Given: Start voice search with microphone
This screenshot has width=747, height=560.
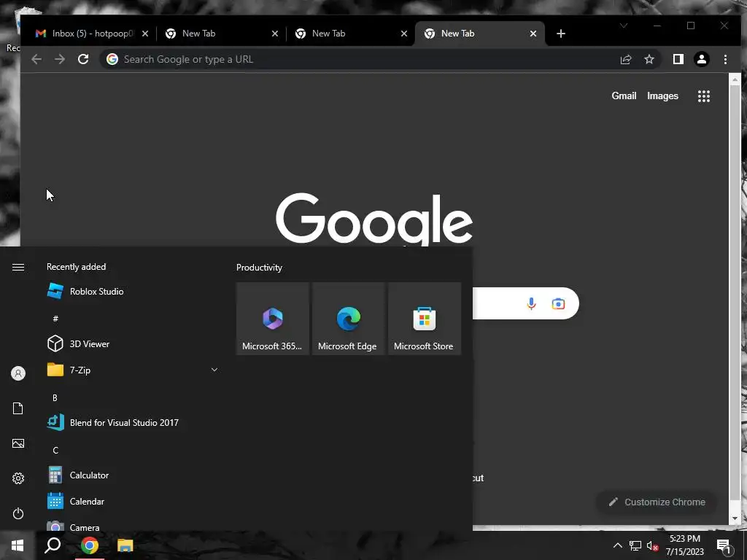Looking at the screenshot, I should [x=531, y=303].
